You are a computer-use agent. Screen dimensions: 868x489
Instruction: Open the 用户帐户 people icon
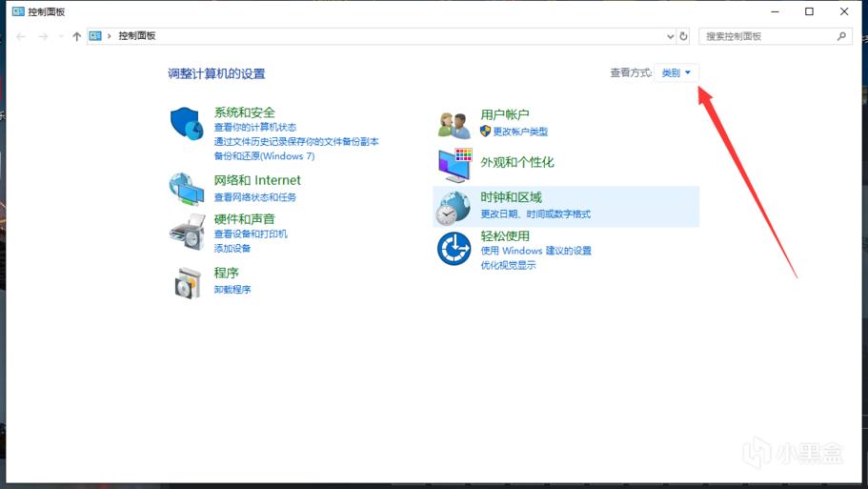click(454, 124)
